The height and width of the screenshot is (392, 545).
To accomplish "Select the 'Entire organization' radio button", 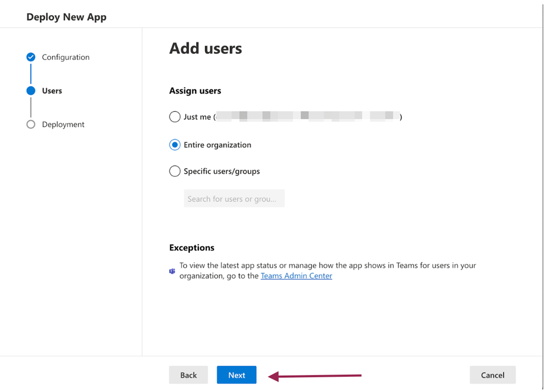I will 174,145.
